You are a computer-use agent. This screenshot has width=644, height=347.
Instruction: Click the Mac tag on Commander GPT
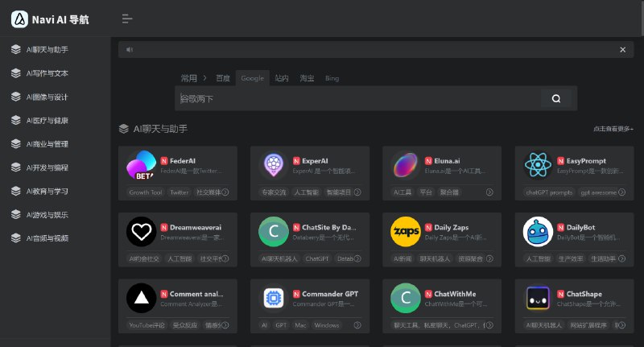pyautogui.click(x=300, y=325)
